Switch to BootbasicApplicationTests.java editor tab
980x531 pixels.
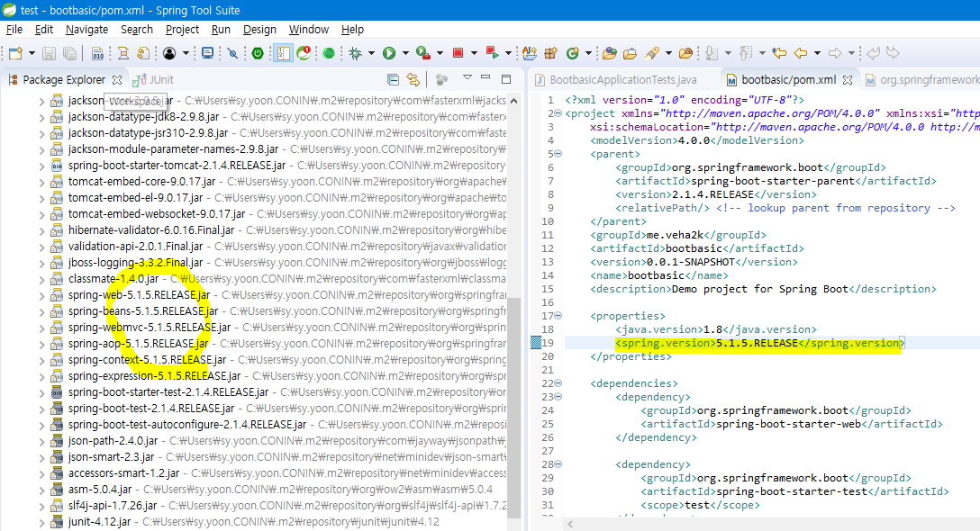pyautogui.click(x=616, y=80)
